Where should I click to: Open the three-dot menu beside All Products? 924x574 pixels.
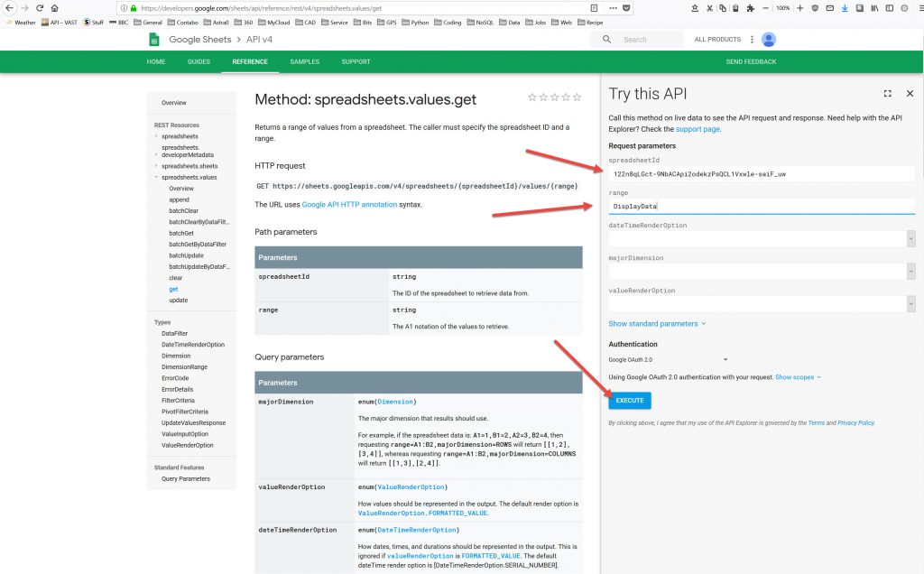tap(752, 40)
